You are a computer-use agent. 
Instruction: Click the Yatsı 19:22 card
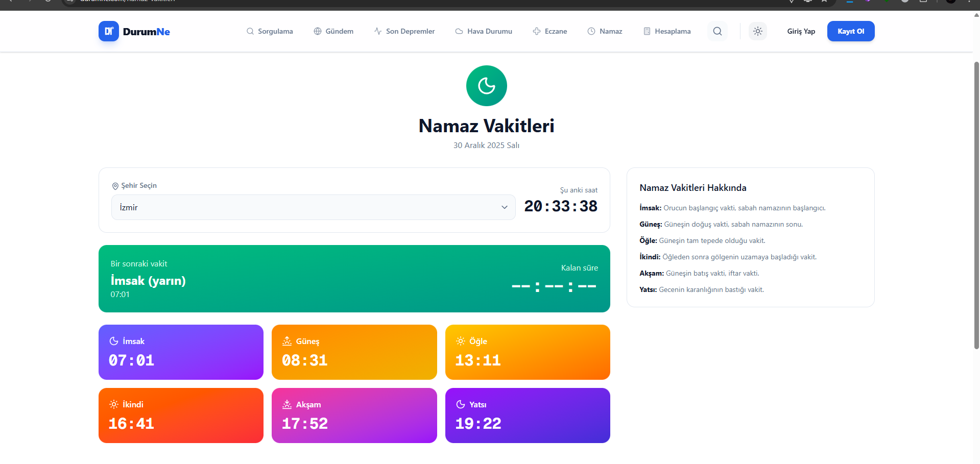(x=528, y=416)
